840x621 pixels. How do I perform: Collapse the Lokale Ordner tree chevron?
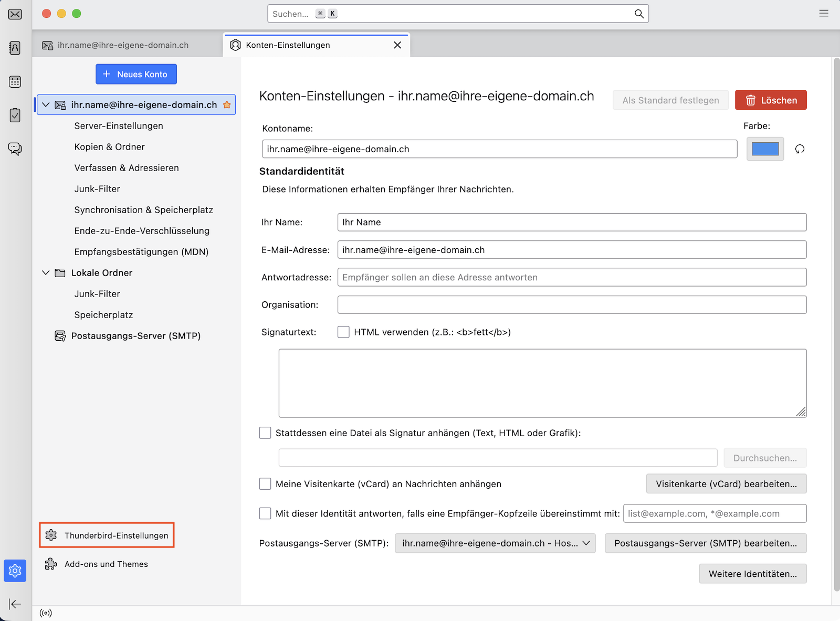tap(46, 273)
